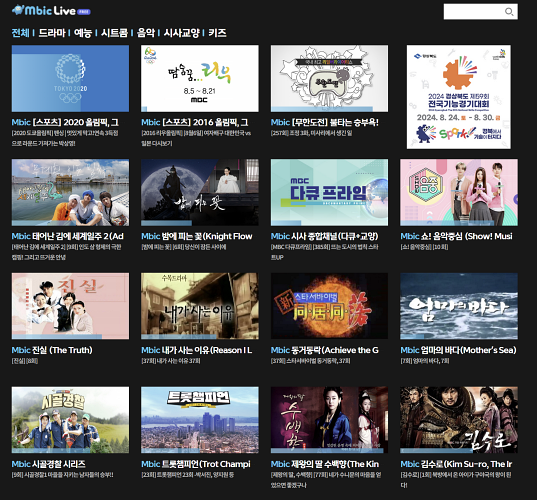Click the Tokyo 2020 episode description text
This screenshot has height=500, width=537.
(65, 138)
